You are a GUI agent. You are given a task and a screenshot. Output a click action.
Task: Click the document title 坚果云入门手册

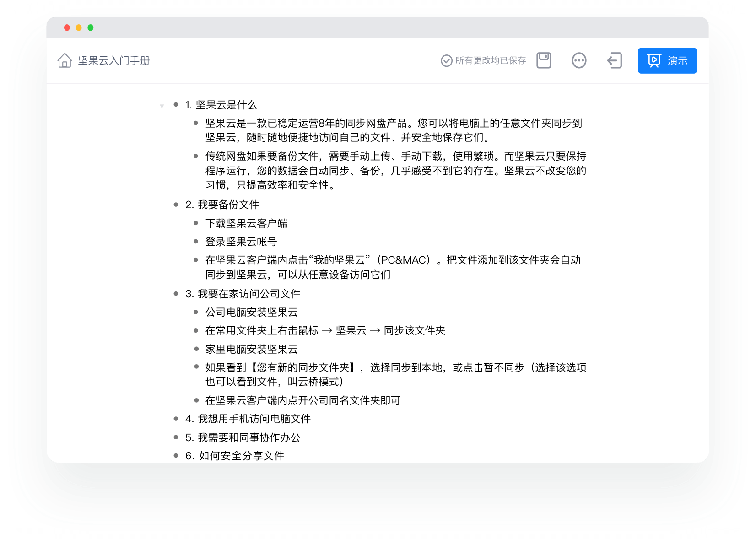point(113,60)
